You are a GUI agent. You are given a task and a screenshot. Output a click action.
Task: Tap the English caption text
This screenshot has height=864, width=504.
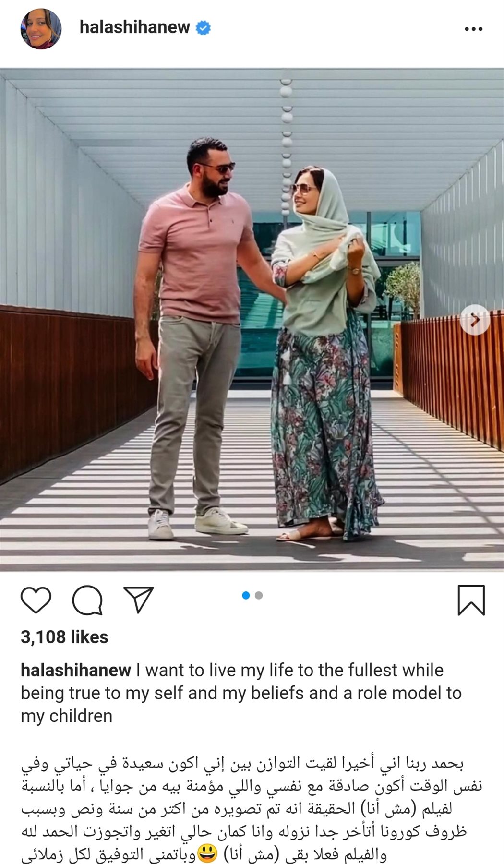(x=241, y=693)
